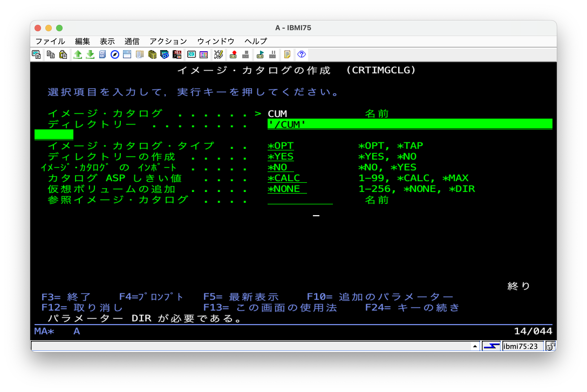The width and height of the screenshot is (587, 392).
Task: Start macro recording with red dot icon
Action: coord(233,54)
